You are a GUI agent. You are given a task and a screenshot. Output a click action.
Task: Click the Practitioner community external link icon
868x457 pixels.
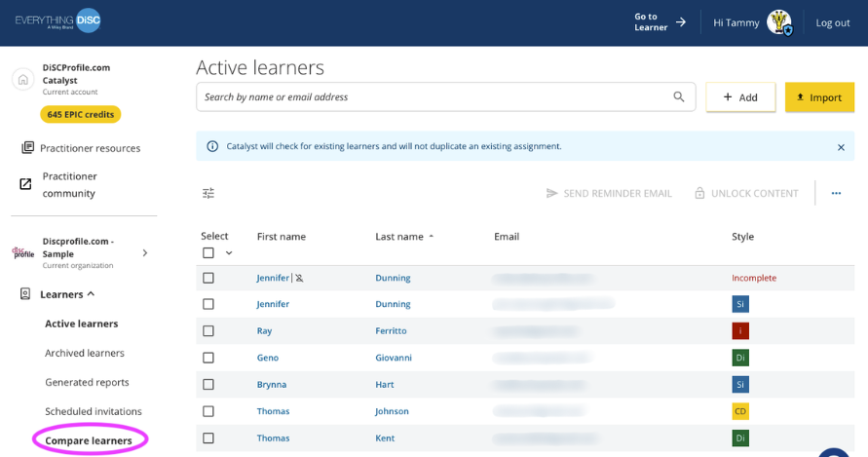[25, 184]
